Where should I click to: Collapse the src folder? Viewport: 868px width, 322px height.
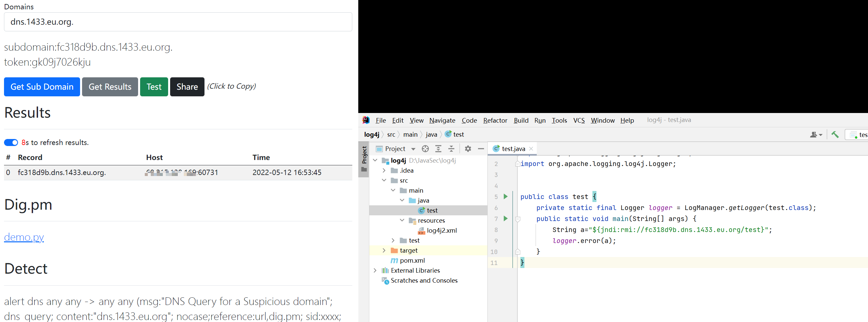[x=384, y=180]
